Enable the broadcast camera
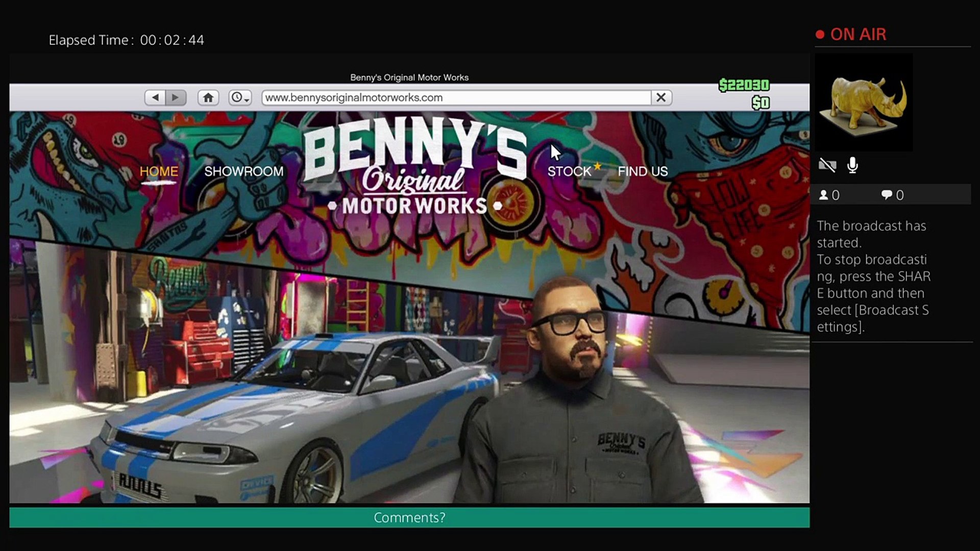 click(827, 165)
